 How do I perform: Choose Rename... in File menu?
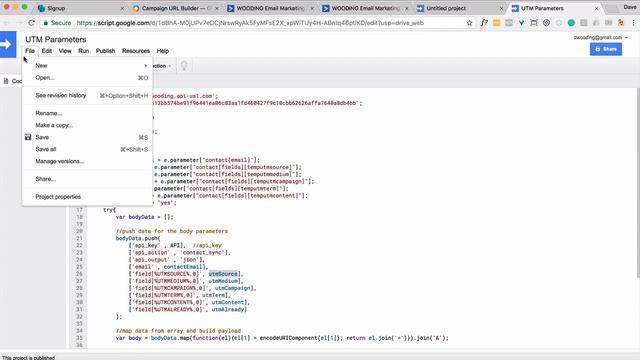click(x=87, y=113)
